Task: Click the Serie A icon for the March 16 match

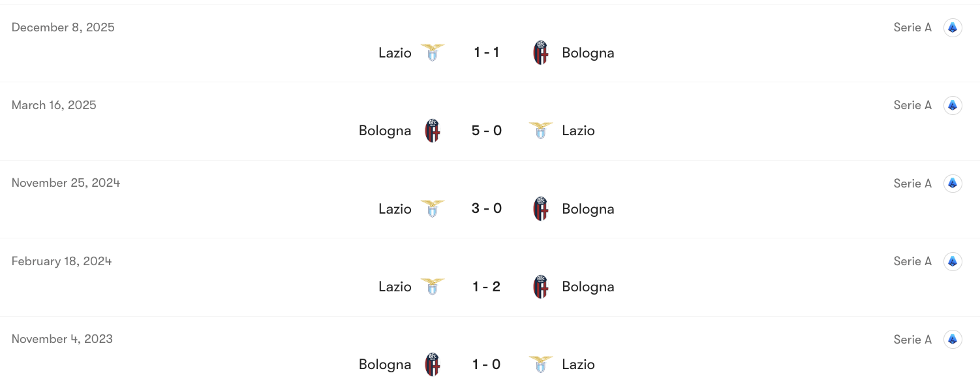Action: tap(953, 105)
